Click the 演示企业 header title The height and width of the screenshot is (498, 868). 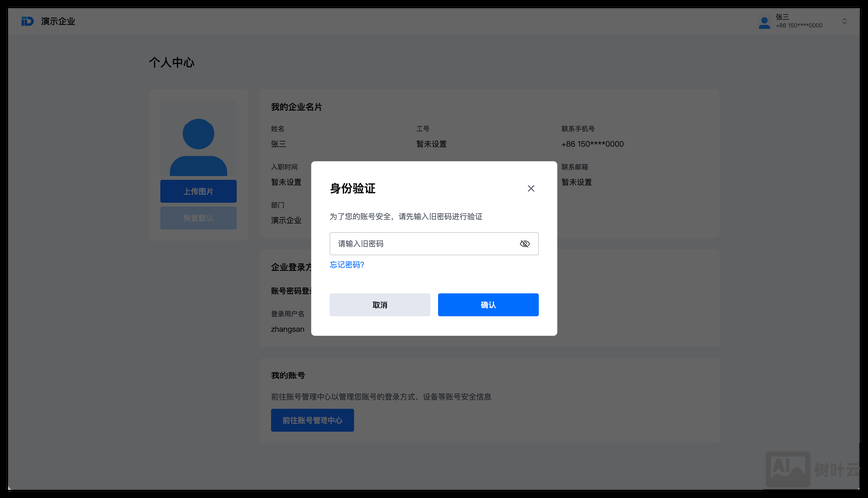pos(58,21)
